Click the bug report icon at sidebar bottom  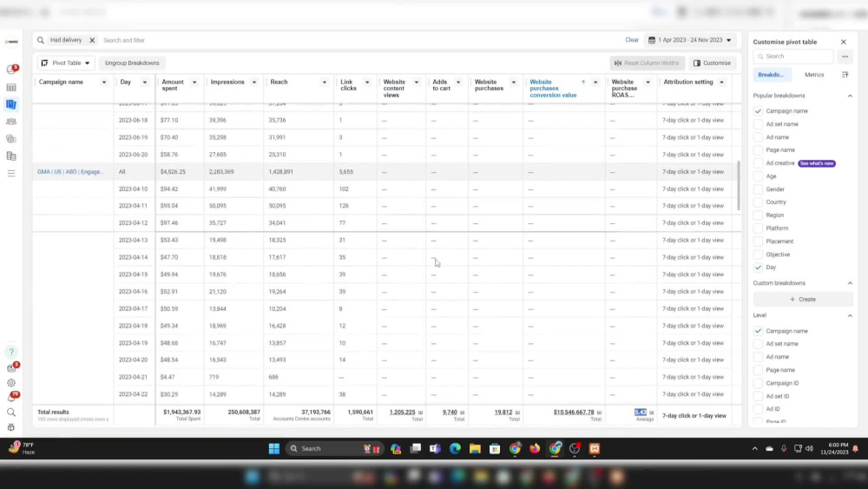pos(11,427)
